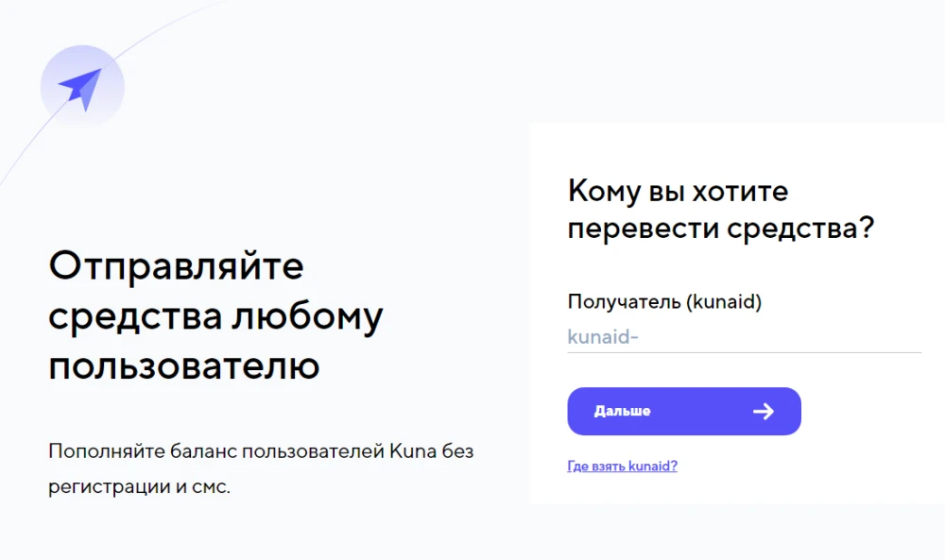Click the 'Получатель (kunaid)' field label

664,301
